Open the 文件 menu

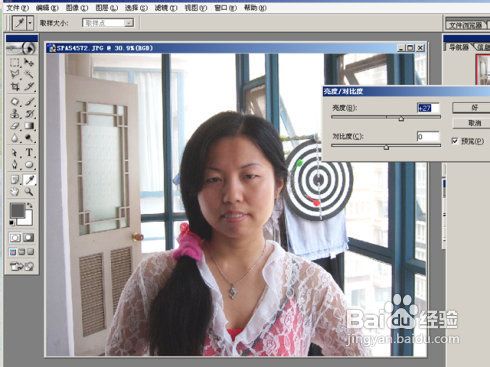[x=17, y=7]
